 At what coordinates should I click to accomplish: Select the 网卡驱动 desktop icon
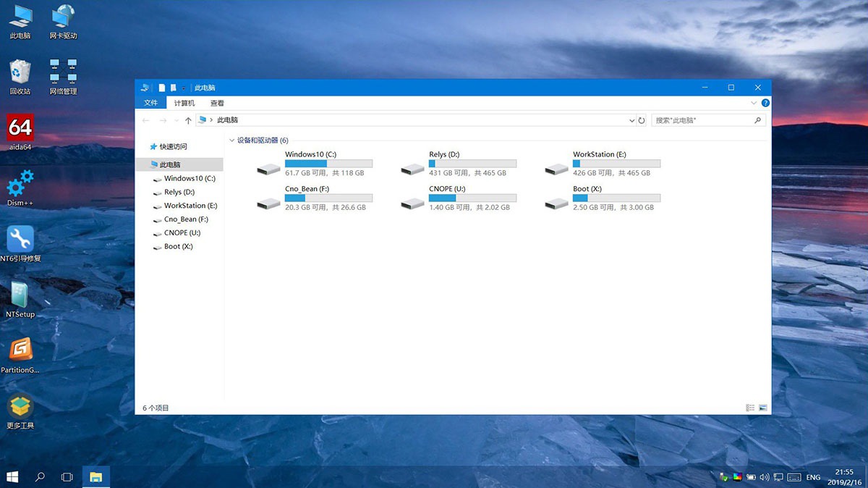(64, 17)
